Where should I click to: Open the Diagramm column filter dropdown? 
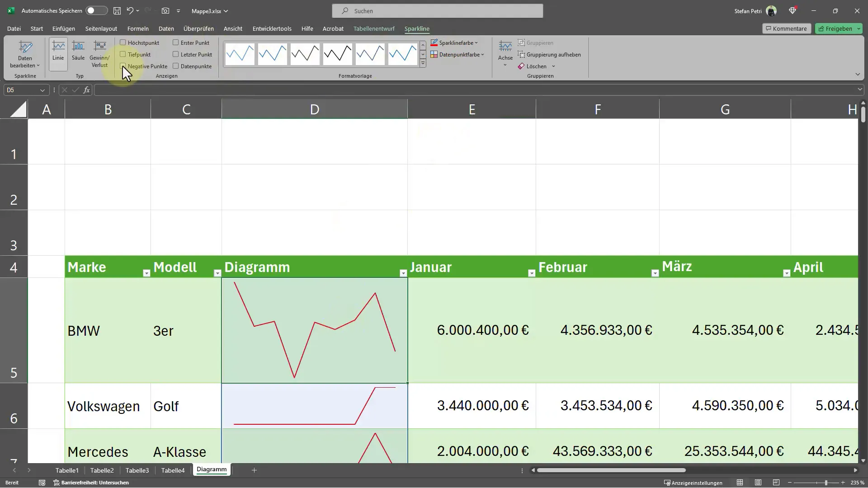[x=403, y=273]
